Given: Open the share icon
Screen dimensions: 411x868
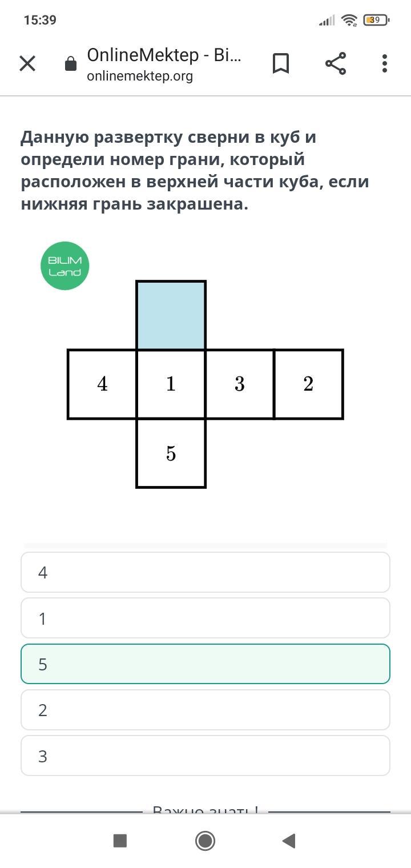Looking at the screenshot, I should pyautogui.click(x=336, y=63).
